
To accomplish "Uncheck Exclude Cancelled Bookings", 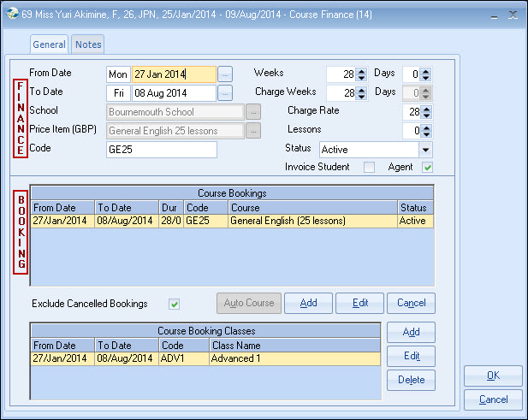I will pos(175,304).
